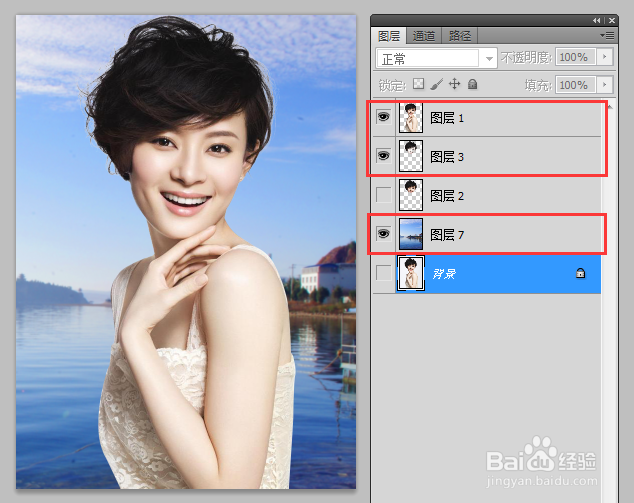Hide 图层 7 with its eye icon
Viewport: 634px width, 503px height.
coord(383,234)
